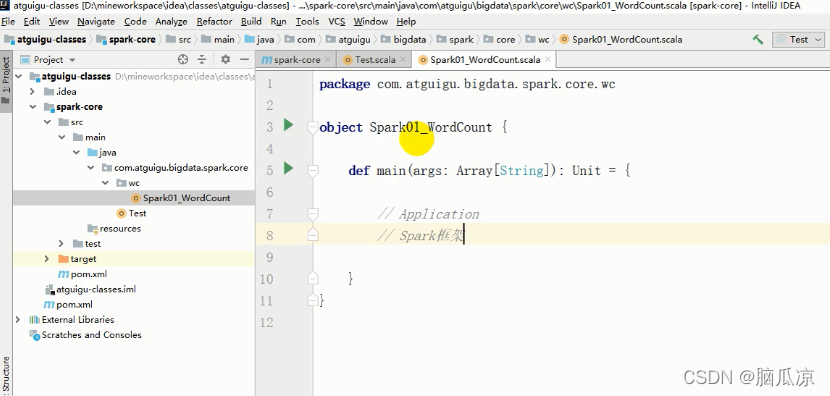
Task: Click bigdata breadcrumb in navigation bar
Action: 403,40
